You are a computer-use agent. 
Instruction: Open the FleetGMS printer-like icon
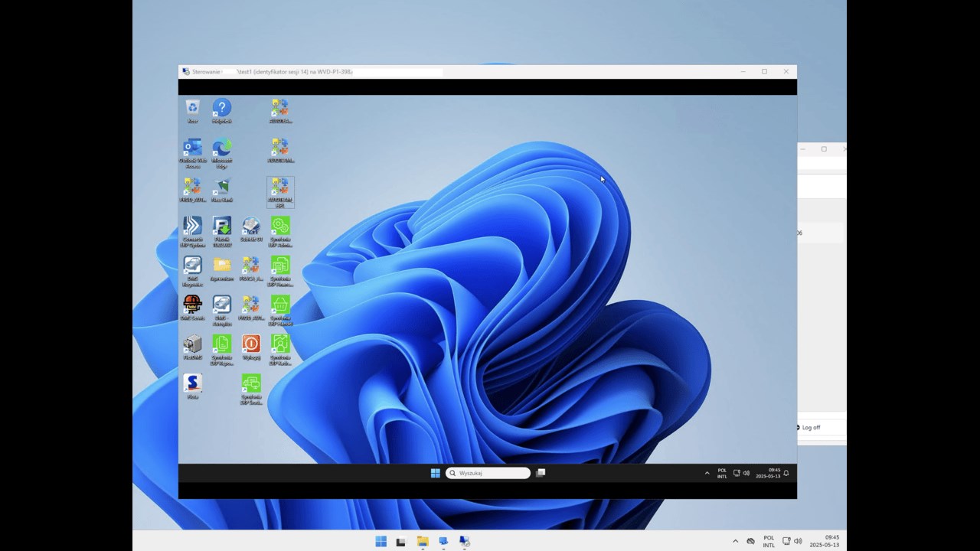click(192, 347)
